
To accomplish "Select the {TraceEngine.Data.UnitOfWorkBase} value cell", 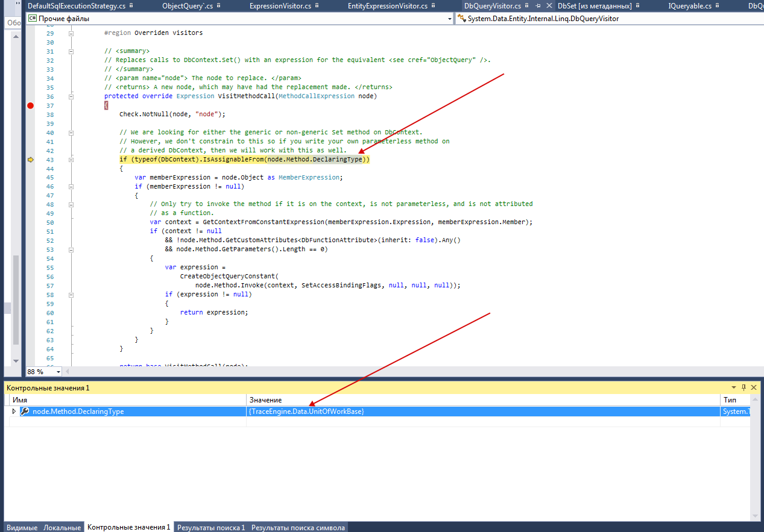I will click(x=484, y=412).
